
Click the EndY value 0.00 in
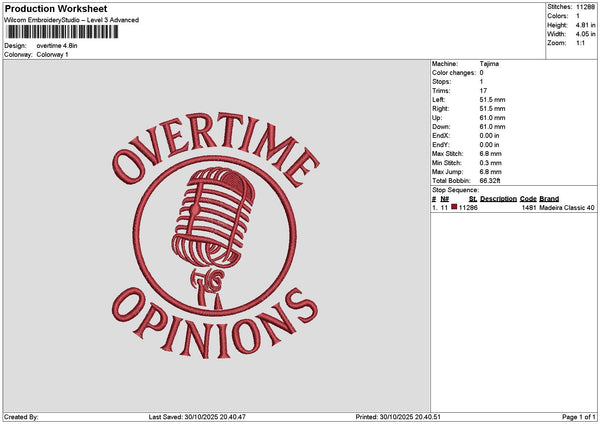click(x=489, y=145)
